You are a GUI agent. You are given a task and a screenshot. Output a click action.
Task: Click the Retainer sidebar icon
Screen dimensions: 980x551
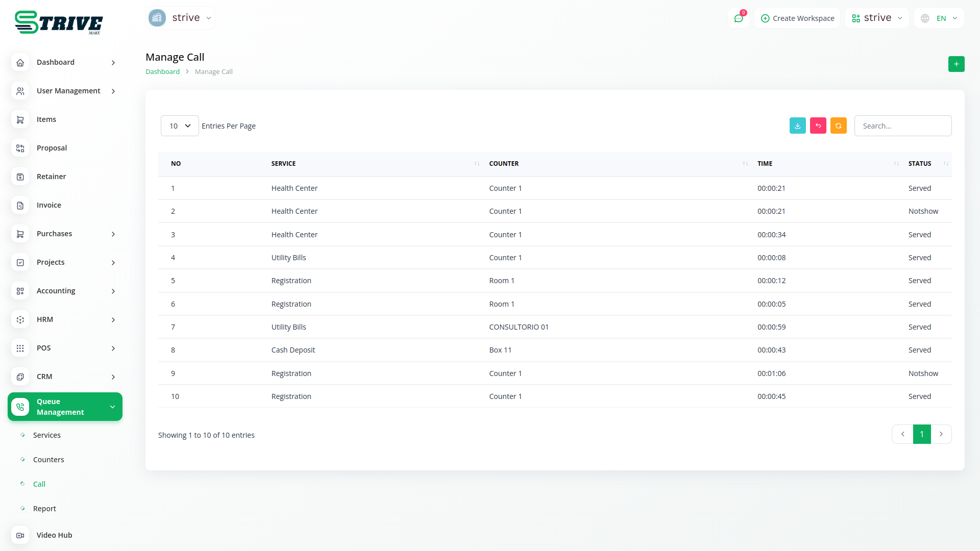(20, 177)
